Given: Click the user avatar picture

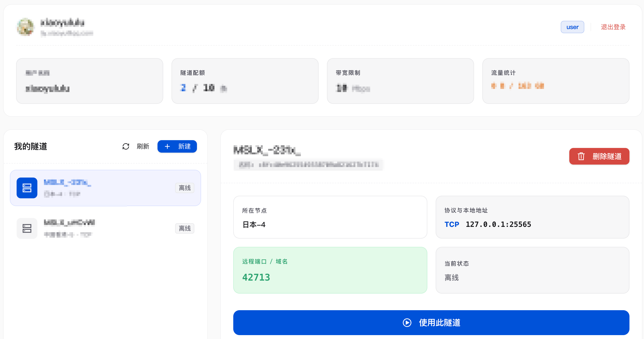Looking at the screenshot, I should (25, 27).
